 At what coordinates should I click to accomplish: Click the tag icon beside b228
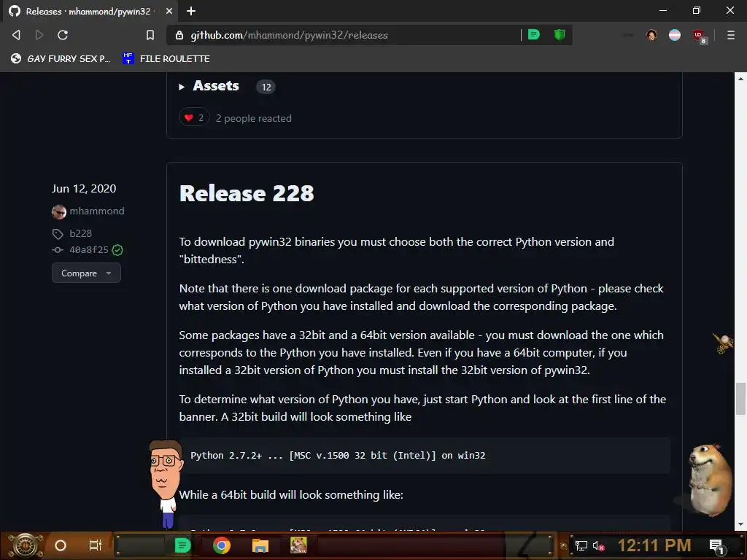point(58,234)
